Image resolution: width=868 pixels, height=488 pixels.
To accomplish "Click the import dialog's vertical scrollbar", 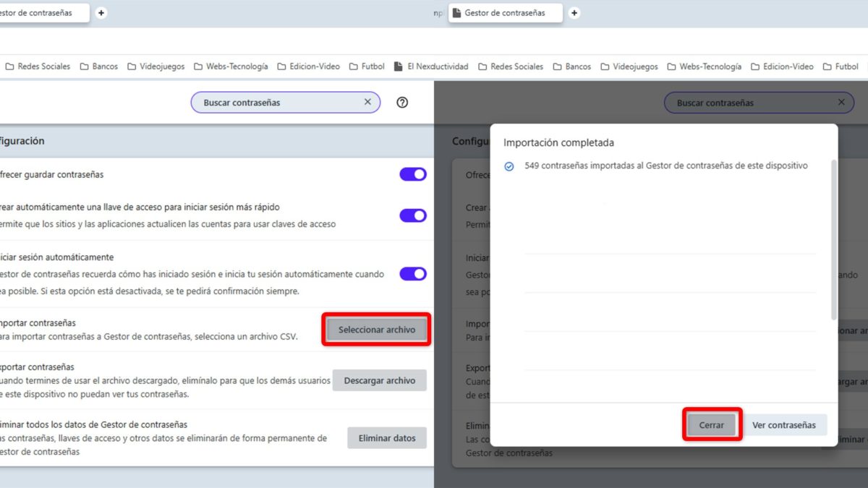I will 833,239.
